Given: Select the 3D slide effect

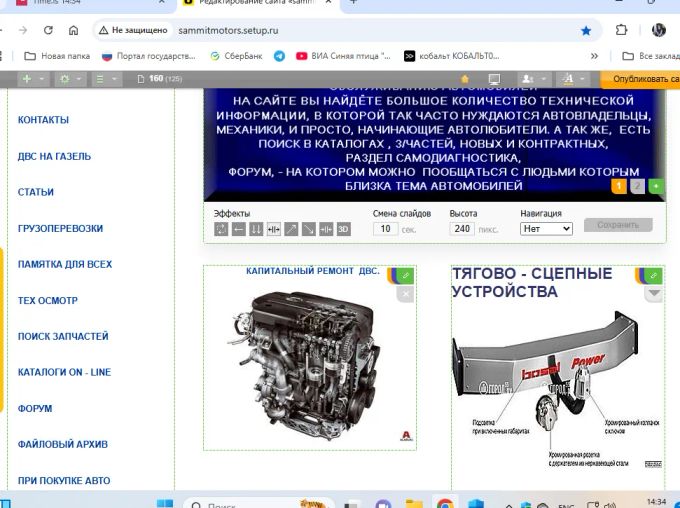Looking at the screenshot, I should pos(343,229).
